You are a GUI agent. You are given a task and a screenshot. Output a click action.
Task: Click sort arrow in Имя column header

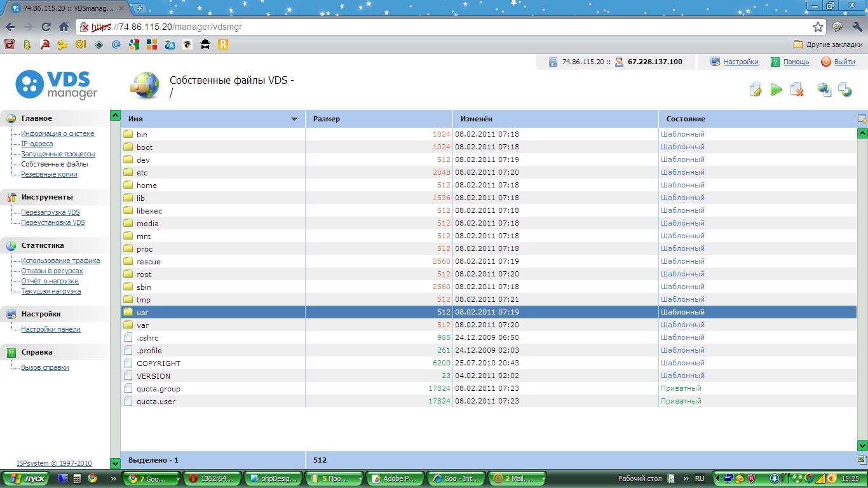point(294,119)
